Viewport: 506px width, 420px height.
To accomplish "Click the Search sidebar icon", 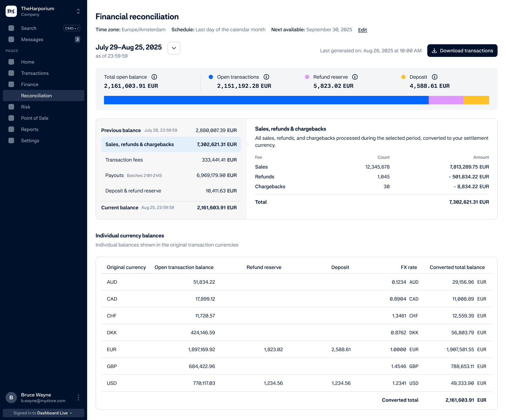I will click(x=11, y=28).
